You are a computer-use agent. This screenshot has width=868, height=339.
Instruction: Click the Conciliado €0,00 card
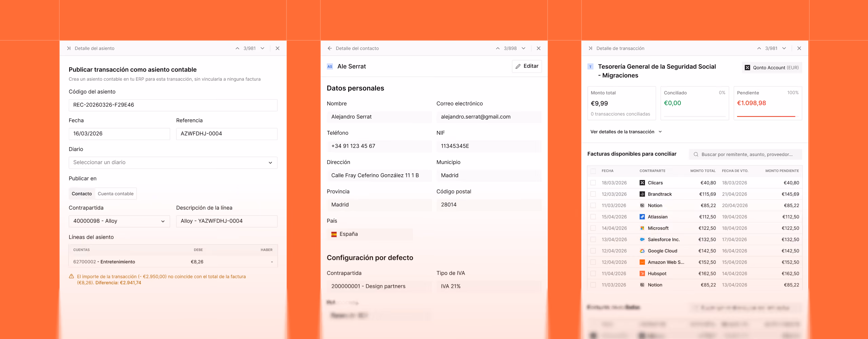[x=695, y=103]
